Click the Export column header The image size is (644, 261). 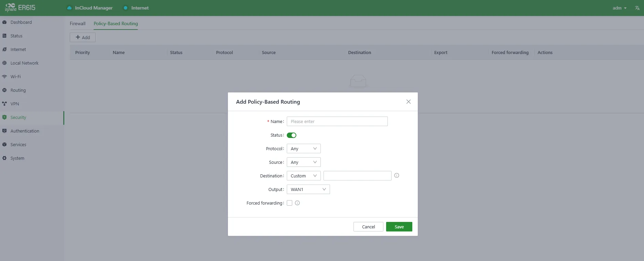tap(441, 52)
